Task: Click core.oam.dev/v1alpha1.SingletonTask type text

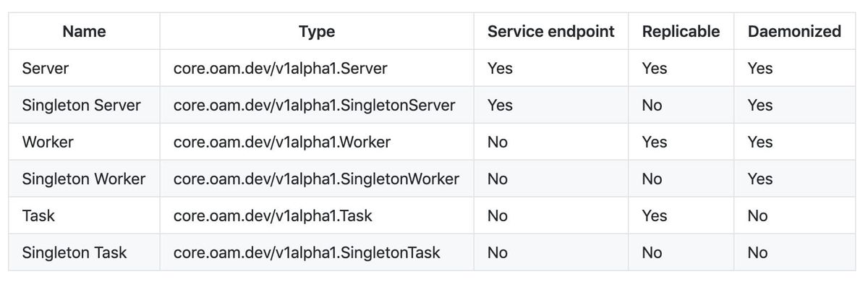Action: 307,253
